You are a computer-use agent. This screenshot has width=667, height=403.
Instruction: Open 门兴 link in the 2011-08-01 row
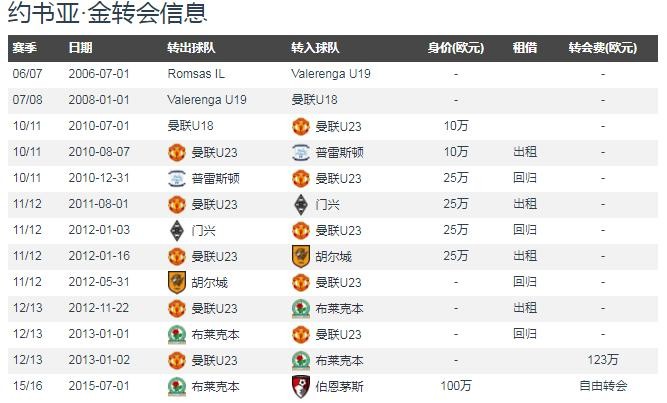point(326,204)
